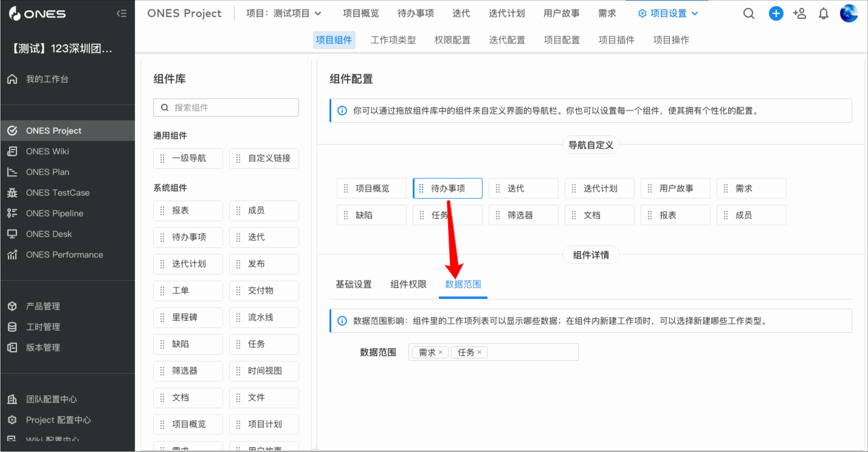Go to 待办事项 in the top navigation

click(415, 13)
